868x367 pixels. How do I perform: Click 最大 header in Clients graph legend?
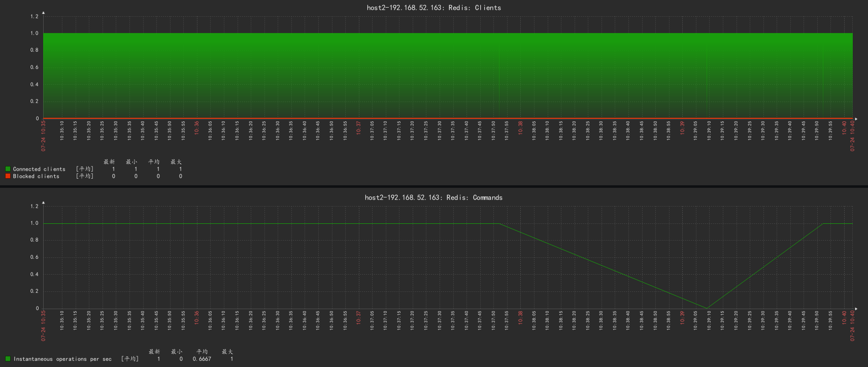click(176, 162)
